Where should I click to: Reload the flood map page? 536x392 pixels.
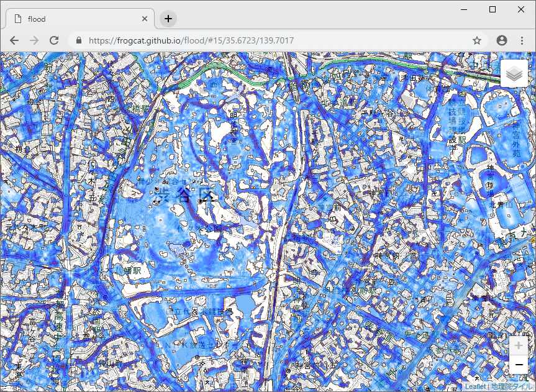point(54,40)
